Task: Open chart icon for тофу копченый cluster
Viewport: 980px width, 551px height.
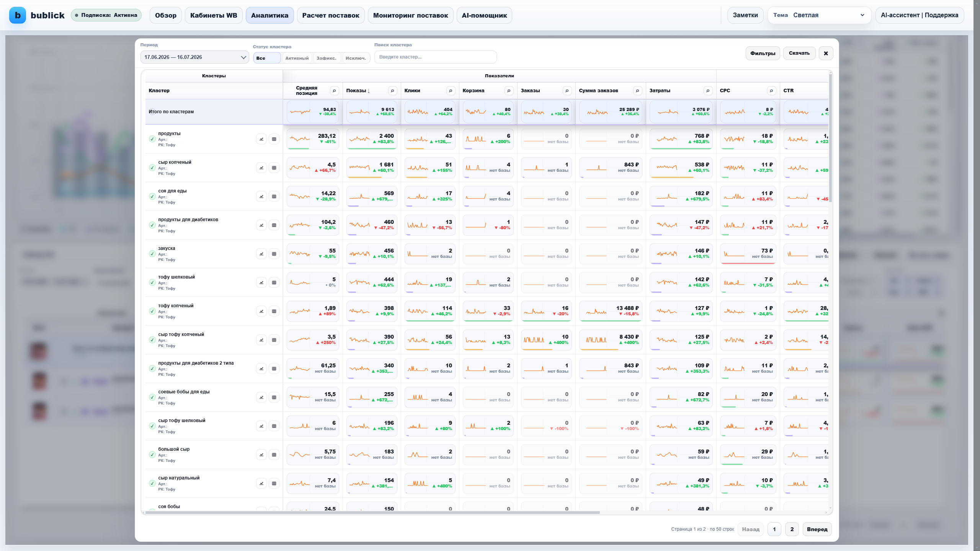Action: pos(261,311)
